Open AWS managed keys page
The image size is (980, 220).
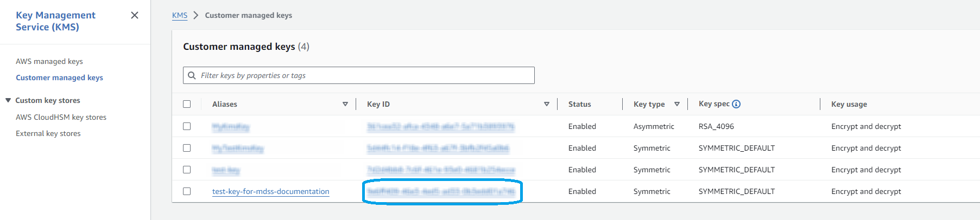coord(49,61)
